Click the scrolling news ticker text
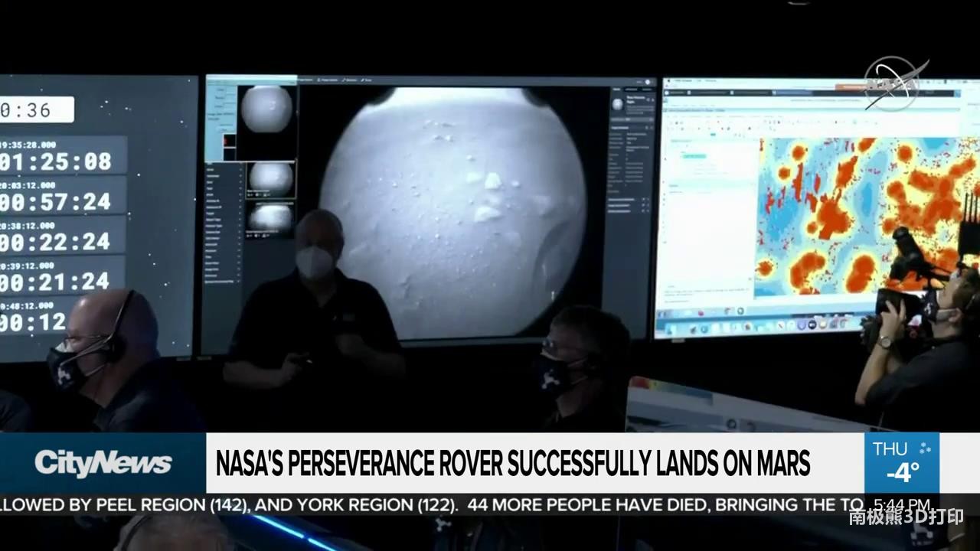The width and height of the screenshot is (980, 551). pyautogui.click(x=429, y=504)
